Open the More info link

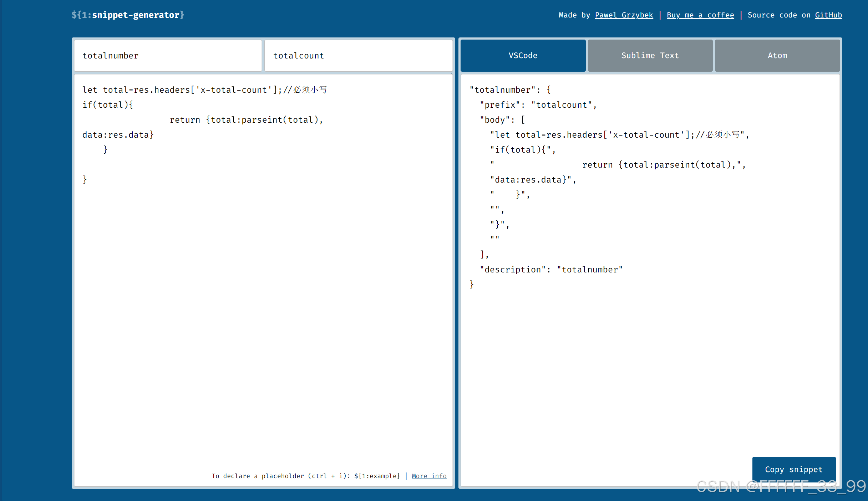click(x=429, y=476)
